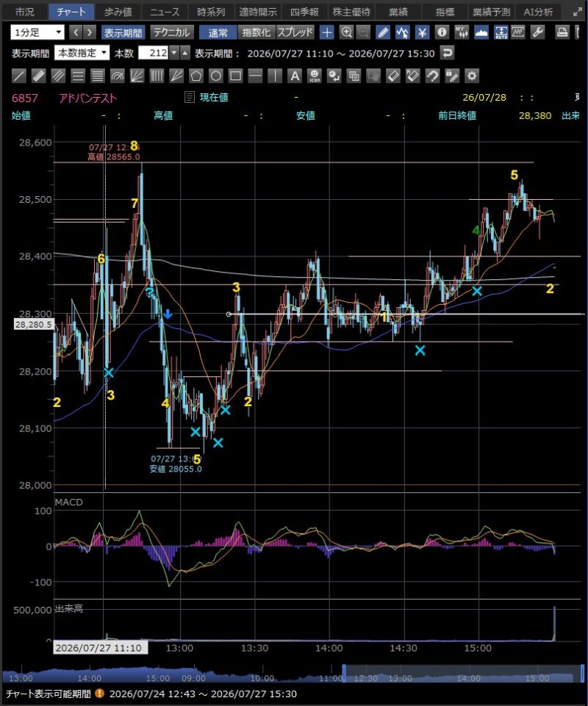The width and height of the screenshot is (588, 706).
Task: Switch to the ニュース tab
Action: pos(165,12)
